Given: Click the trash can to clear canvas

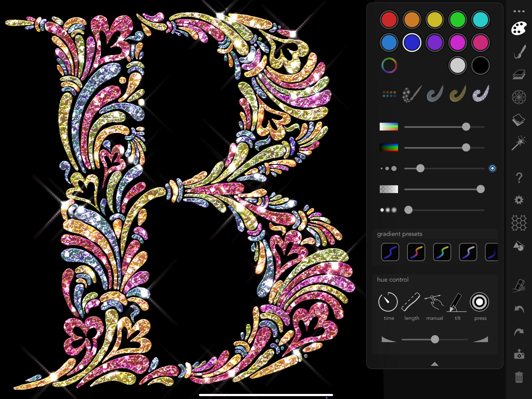Looking at the screenshot, I should [x=519, y=377].
